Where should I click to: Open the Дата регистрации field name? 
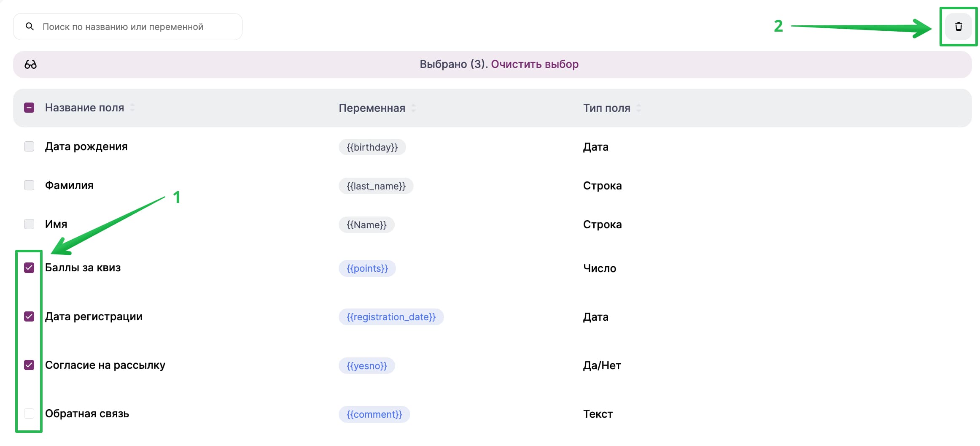(94, 316)
